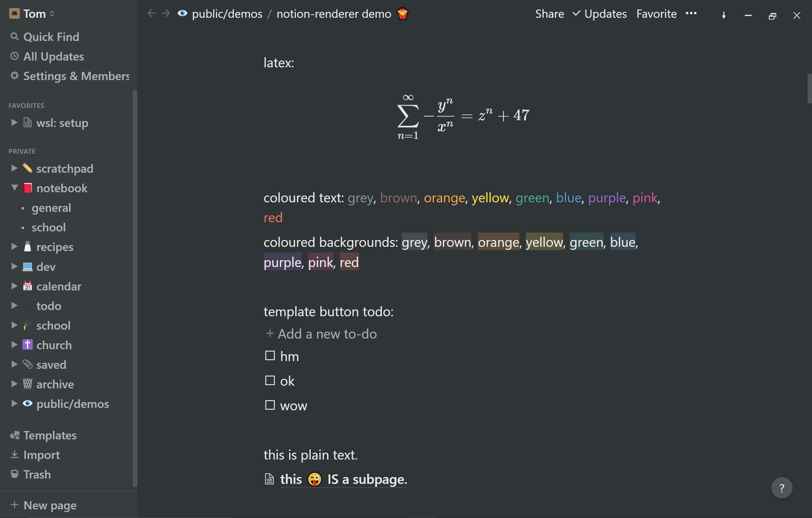Open Settings & Members gear icon
812x518 pixels.
point(14,75)
